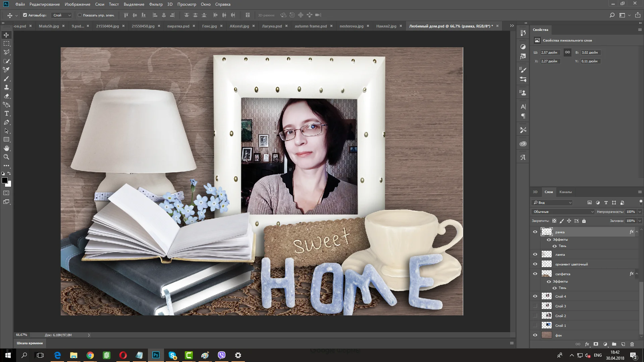Select the Eraser tool

click(6, 96)
